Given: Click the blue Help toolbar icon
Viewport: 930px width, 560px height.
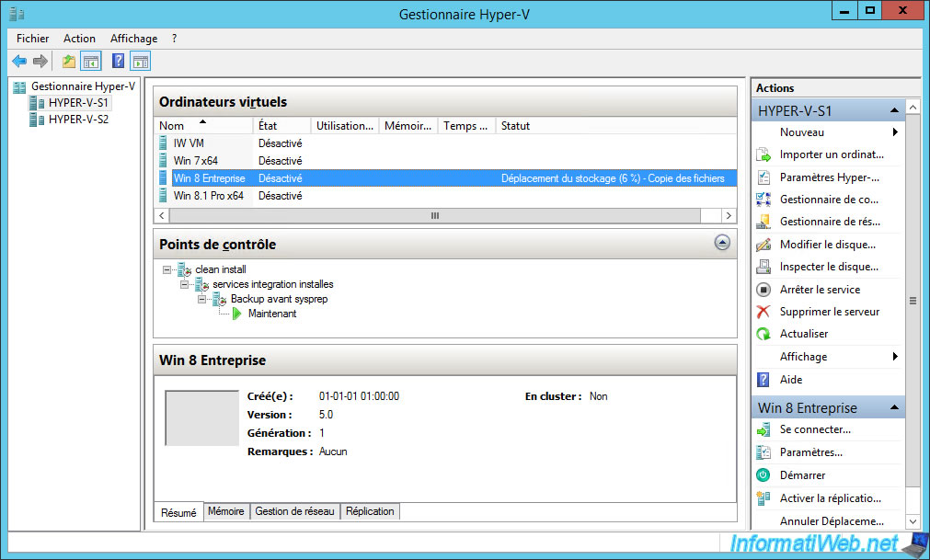Looking at the screenshot, I should [118, 61].
